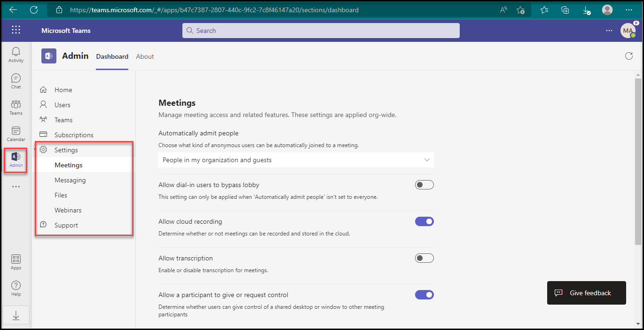Open the Automatically admit people dropdown

(296, 160)
